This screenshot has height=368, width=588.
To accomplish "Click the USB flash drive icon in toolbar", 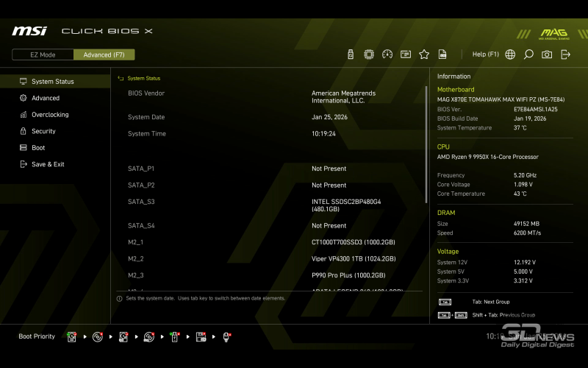I will tap(351, 54).
